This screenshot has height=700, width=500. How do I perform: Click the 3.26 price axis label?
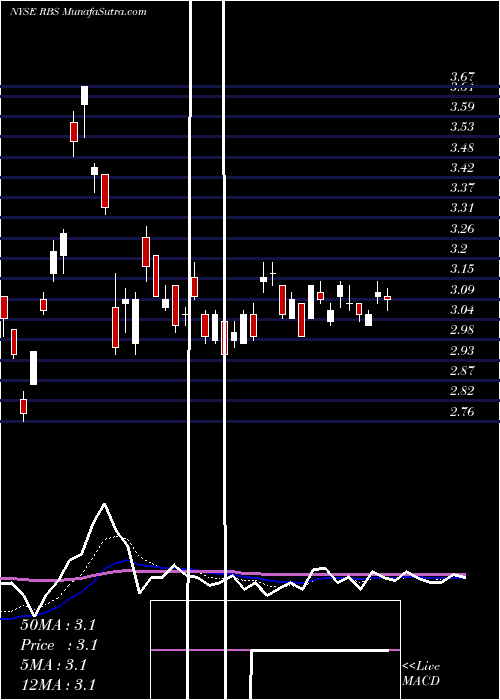[462, 229]
